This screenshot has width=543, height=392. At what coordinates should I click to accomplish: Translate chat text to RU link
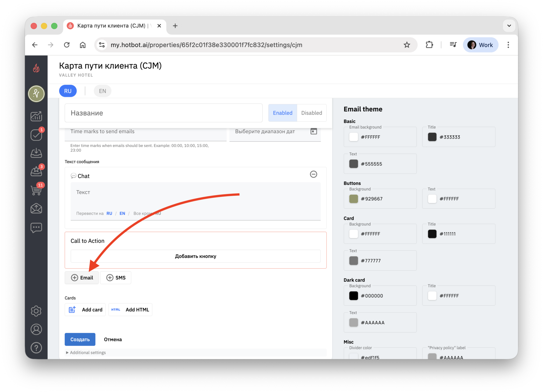point(109,213)
